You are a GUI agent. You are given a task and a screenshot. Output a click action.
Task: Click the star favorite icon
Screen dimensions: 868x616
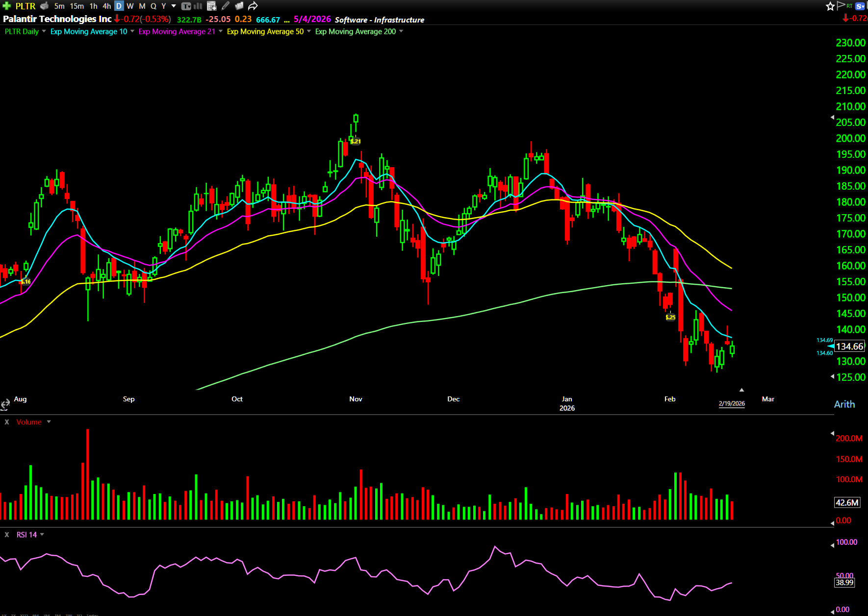point(830,6)
